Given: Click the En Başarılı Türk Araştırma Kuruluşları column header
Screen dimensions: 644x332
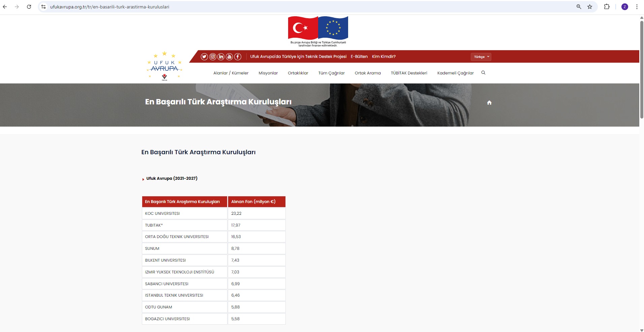Looking at the screenshot, I should 185,202.
